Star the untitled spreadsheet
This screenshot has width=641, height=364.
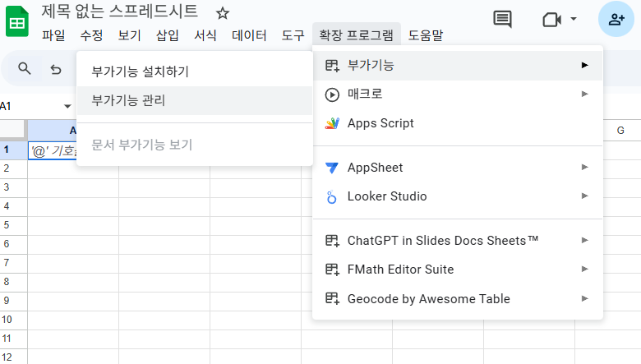tap(223, 13)
